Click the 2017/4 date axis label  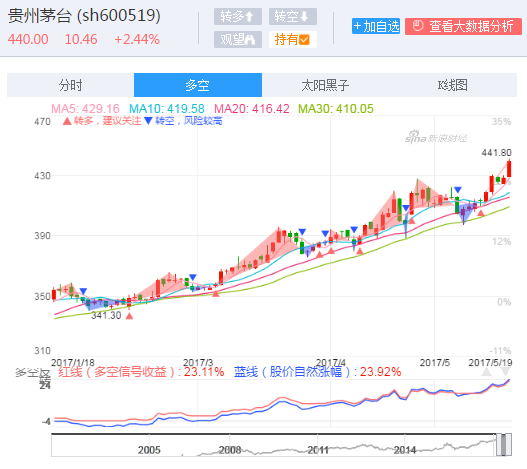pos(331,363)
